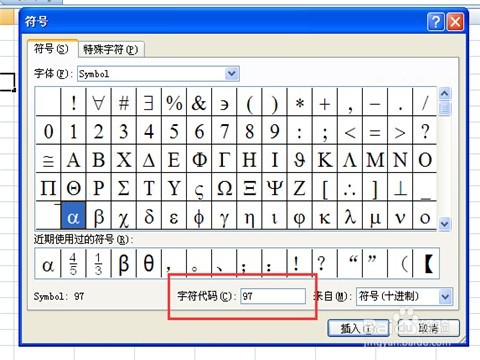480x360 pixels.
Task: Click the 取消 (Cancel) button
Action: (x=428, y=329)
